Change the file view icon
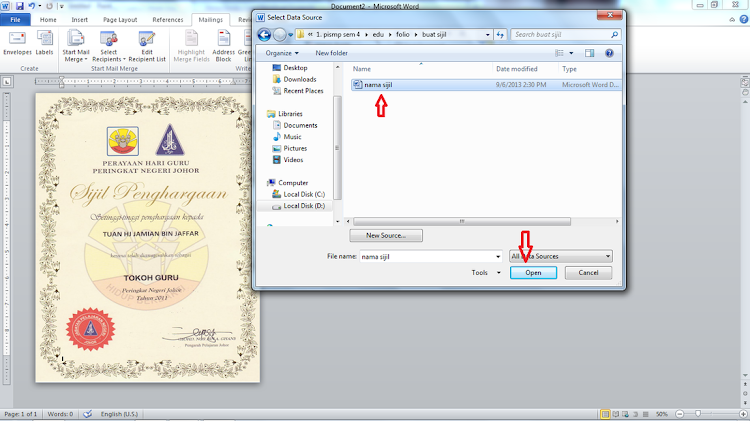Viewport: 750px width, 425px height. click(559, 53)
